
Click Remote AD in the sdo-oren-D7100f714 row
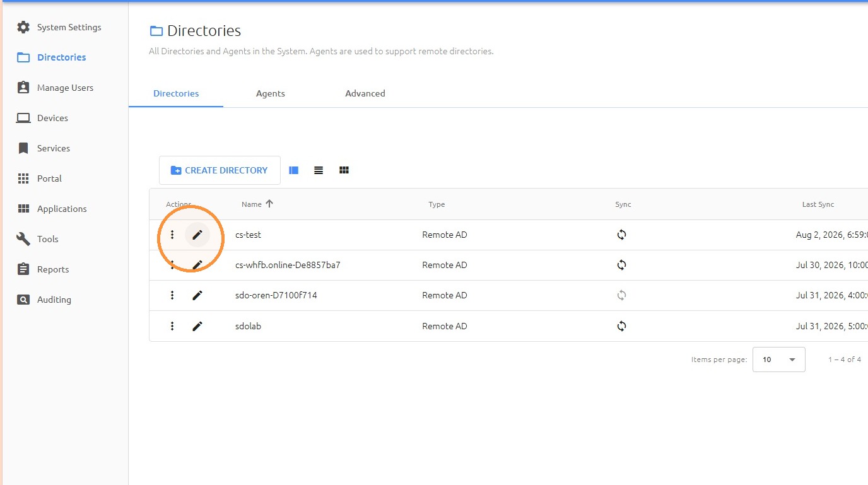[x=445, y=295]
